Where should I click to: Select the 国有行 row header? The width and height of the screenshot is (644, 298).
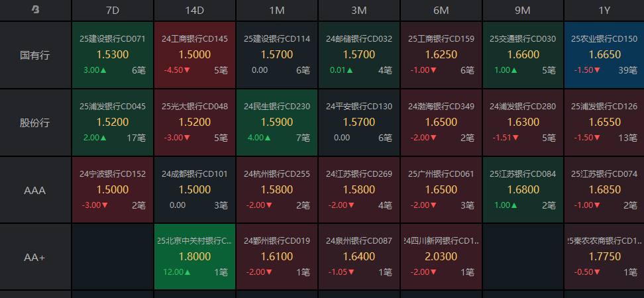[x=35, y=55]
